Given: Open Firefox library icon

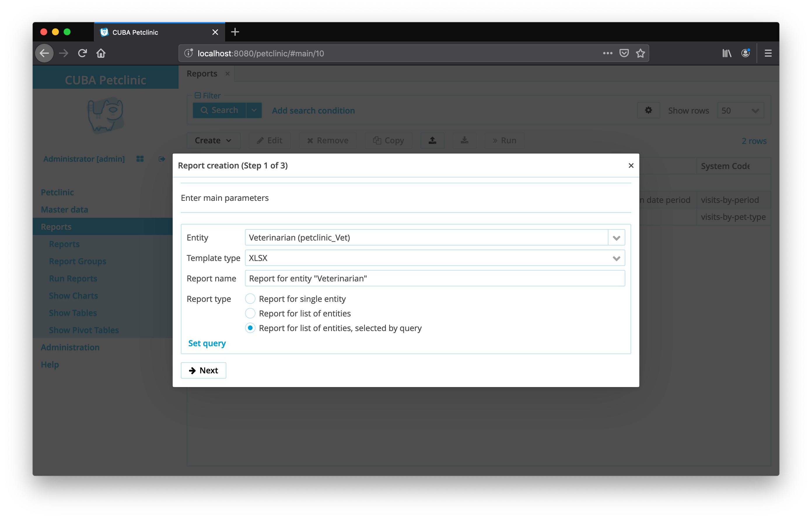Looking at the screenshot, I should tap(726, 53).
